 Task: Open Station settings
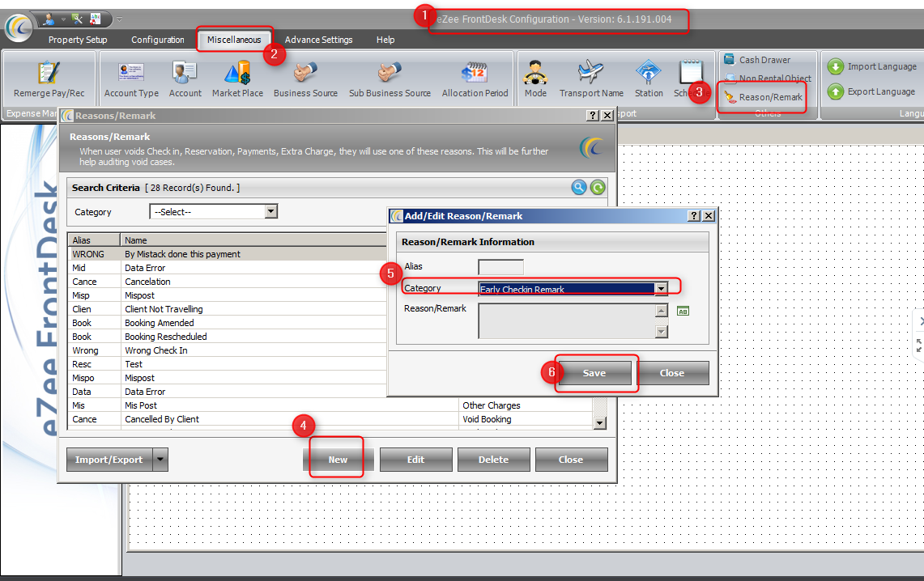point(649,78)
